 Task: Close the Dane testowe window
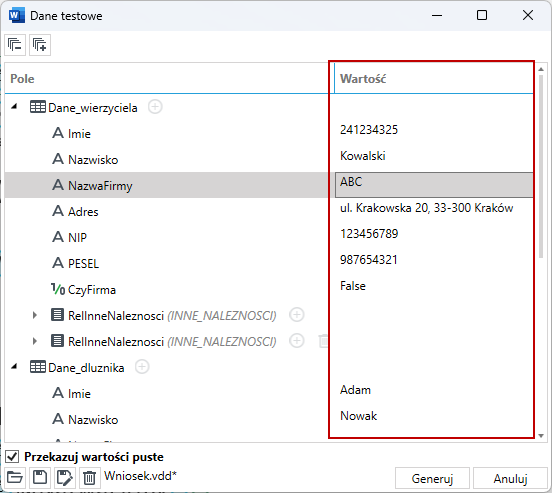pyautogui.click(x=528, y=15)
